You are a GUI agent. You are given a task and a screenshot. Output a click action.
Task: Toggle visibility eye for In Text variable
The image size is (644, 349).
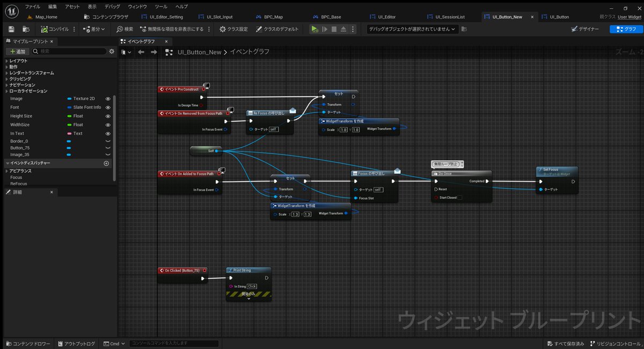108,133
